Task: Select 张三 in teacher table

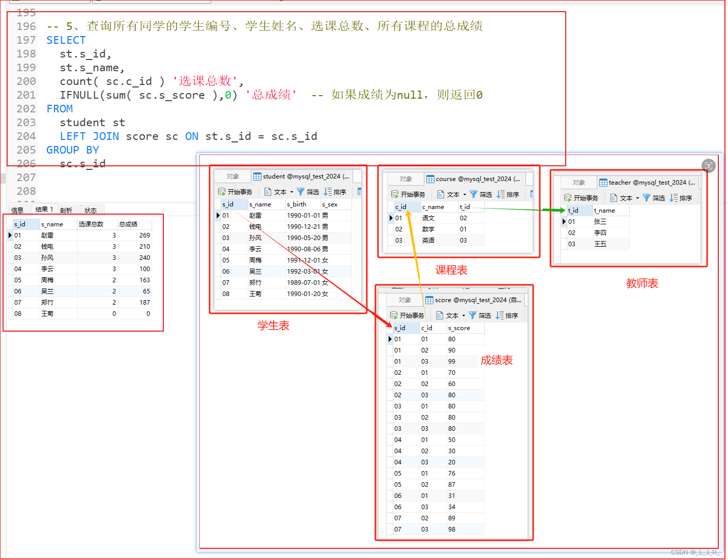Action: point(610,222)
